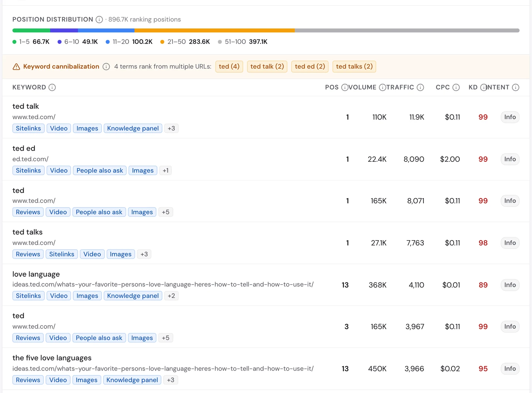Open the ideas.ted.com URL under love language
The width and height of the screenshot is (532, 393).
pos(163,285)
